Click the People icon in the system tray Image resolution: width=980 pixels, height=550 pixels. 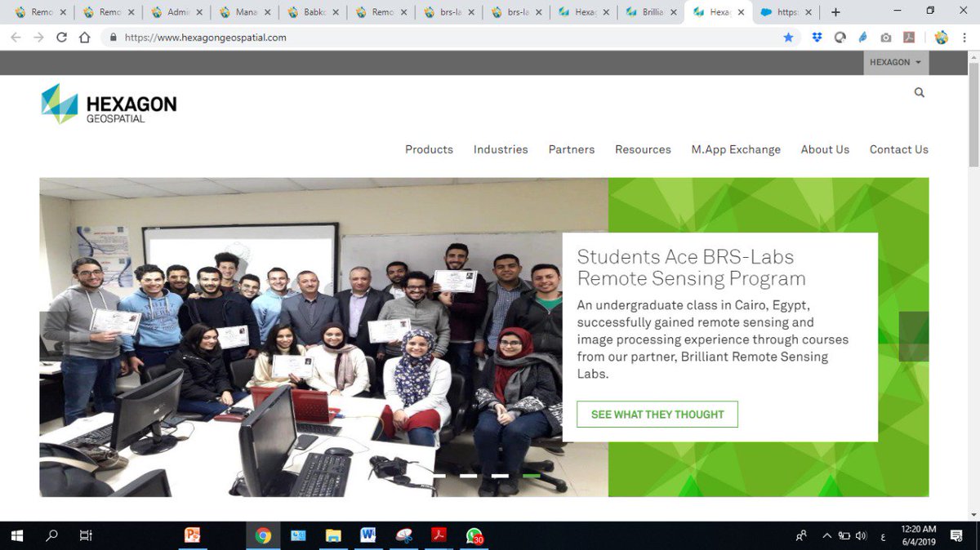[801, 536]
